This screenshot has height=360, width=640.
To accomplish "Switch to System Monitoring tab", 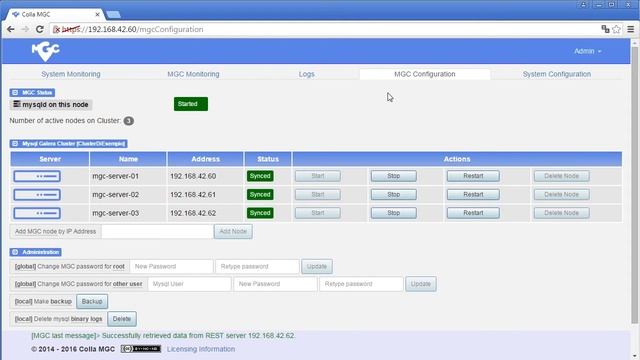I will pyautogui.click(x=71, y=74).
